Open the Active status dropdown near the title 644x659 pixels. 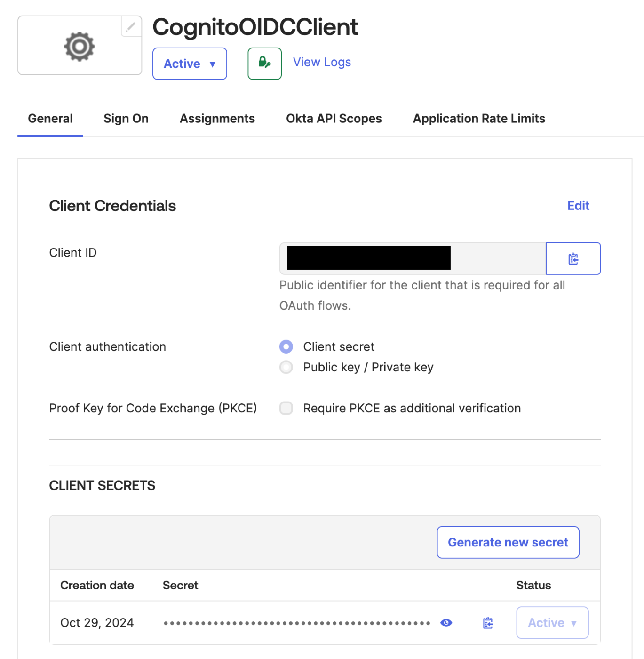click(x=190, y=64)
